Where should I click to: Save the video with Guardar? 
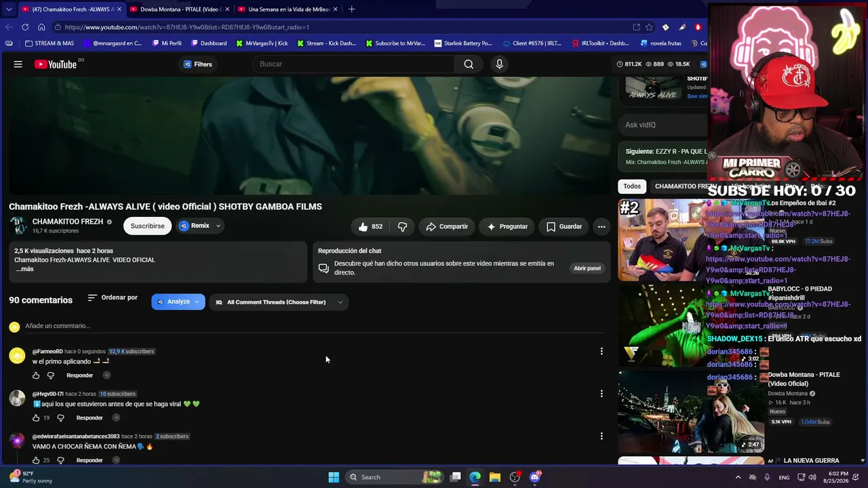pyautogui.click(x=564, y=226)
